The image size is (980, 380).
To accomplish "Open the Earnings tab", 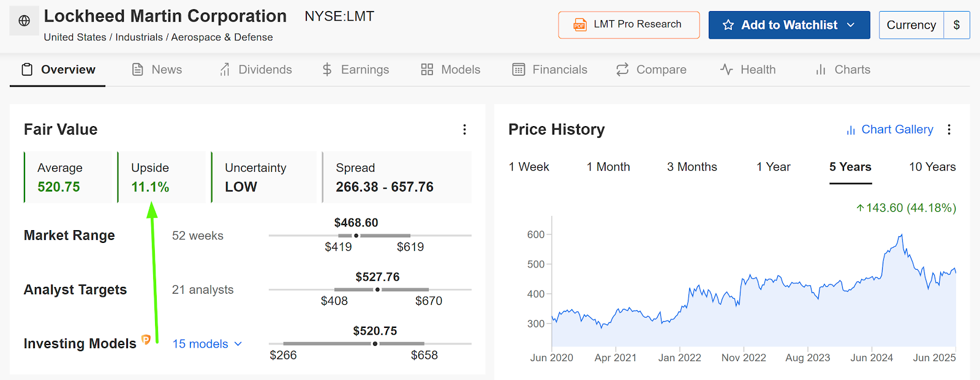I will [355, 70].
